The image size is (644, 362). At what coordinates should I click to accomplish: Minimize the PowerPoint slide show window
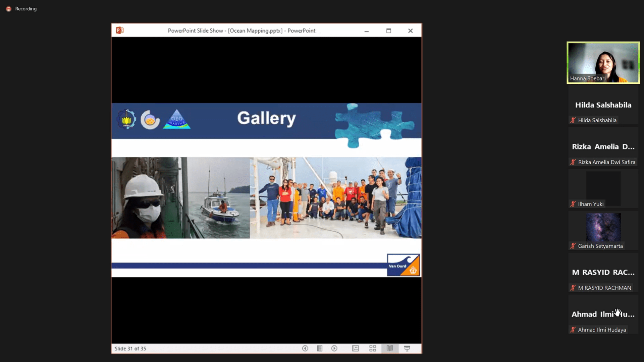[367, 31]
